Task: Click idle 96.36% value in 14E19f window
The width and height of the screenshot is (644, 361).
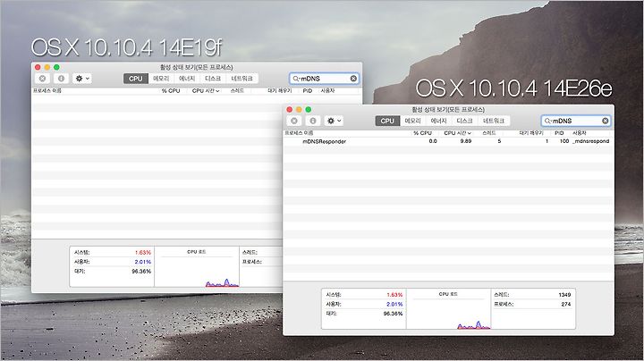Action: (x=141, y=271)
